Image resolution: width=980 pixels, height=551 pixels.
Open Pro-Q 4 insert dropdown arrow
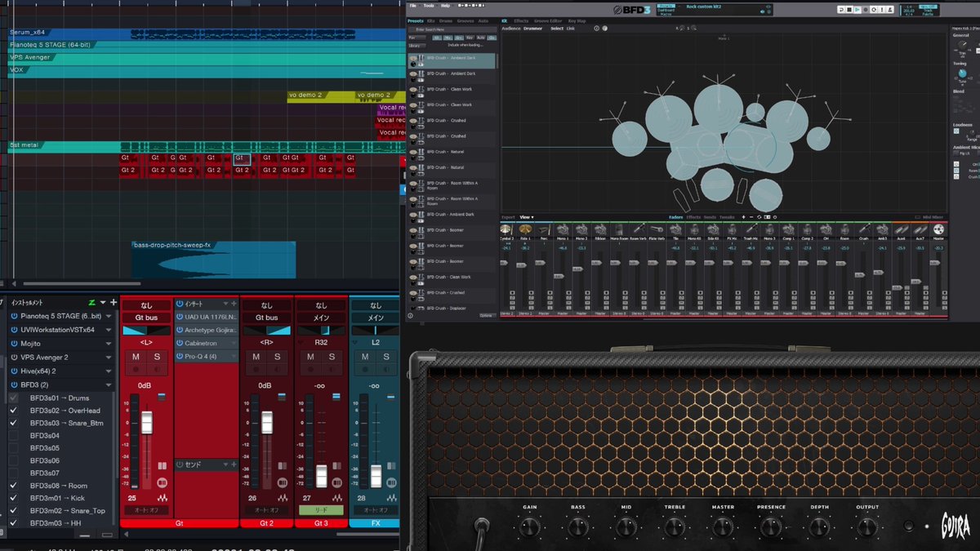234,357
